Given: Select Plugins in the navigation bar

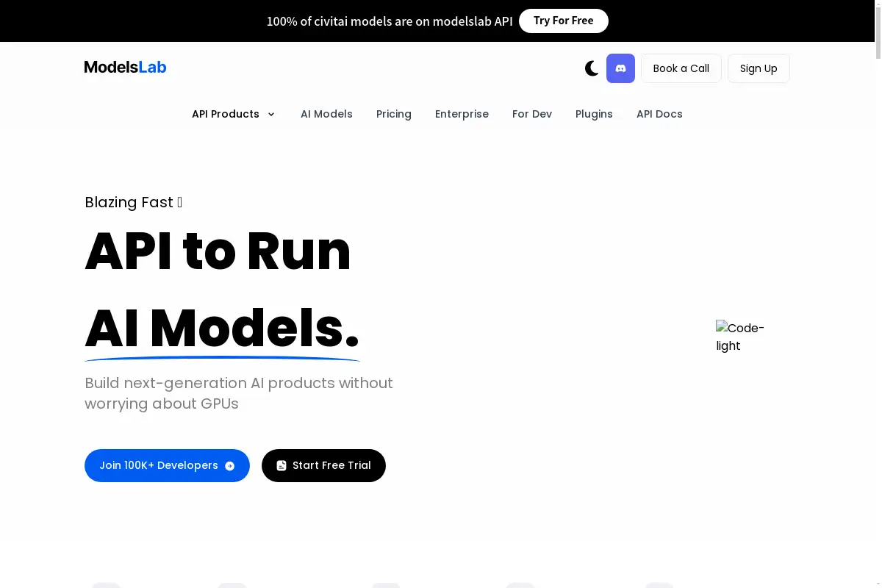Looking at the screenshot, I should pyautogui.click(x=594, y=114).
